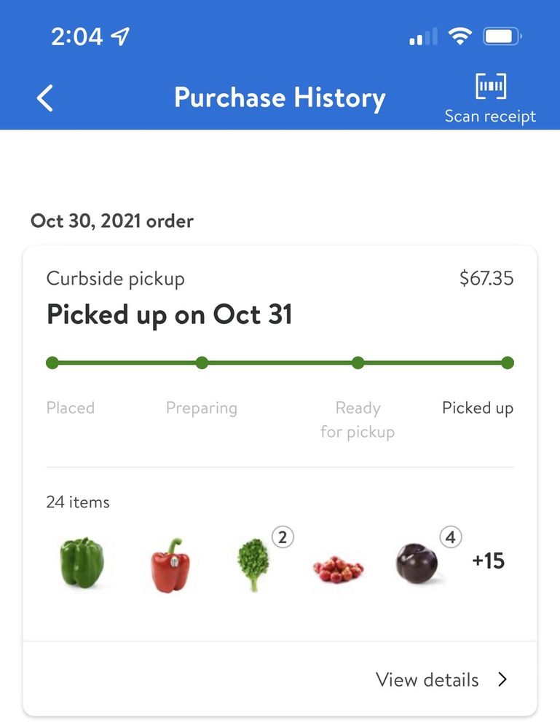The image size is (560, 728).
Task: Tap the Scan receipt barcode icon
Action: (x=491, y=86)
